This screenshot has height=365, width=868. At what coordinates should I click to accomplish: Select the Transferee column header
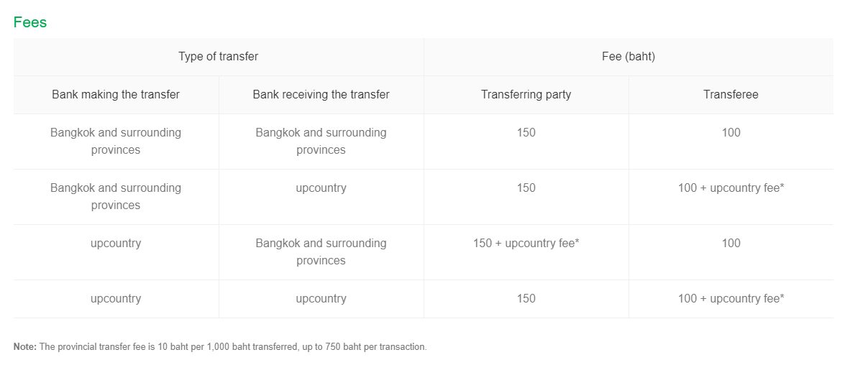[731, 95]
